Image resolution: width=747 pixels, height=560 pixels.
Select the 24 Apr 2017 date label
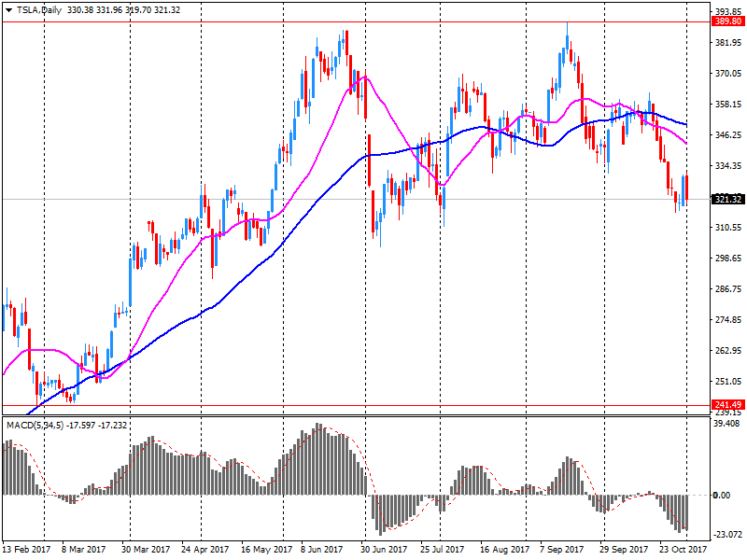coord(204,549)
